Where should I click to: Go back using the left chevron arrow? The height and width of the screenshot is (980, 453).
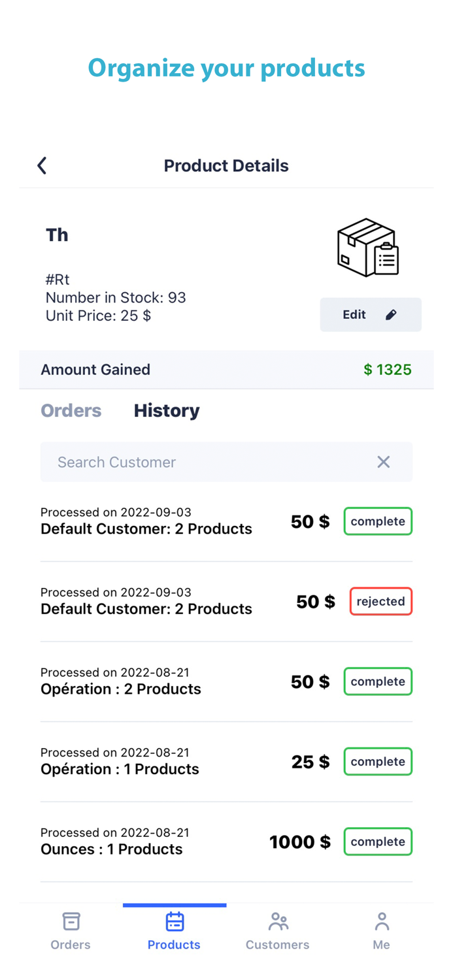[x=41, y=165]
